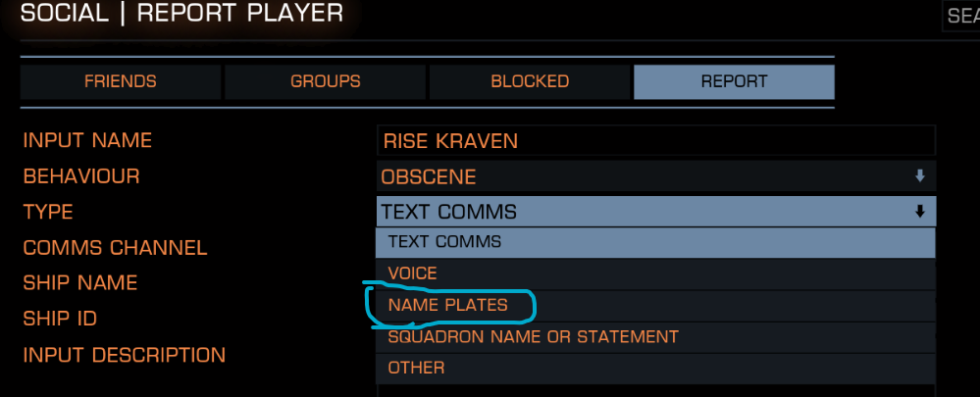The image size is (980, 397).
Task: Open the Friends tab
Action: 120,81
